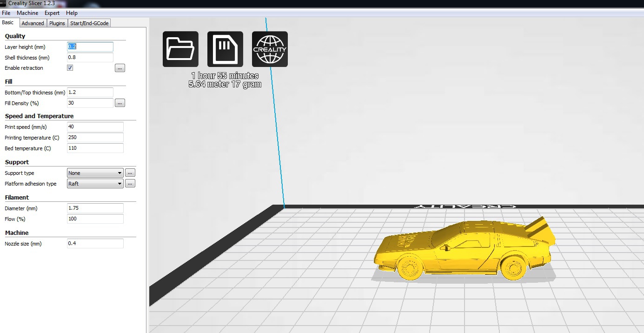The image size is (644, 333).
Task: Click the Enable retraction label
Action: click(x=24, y=68)
